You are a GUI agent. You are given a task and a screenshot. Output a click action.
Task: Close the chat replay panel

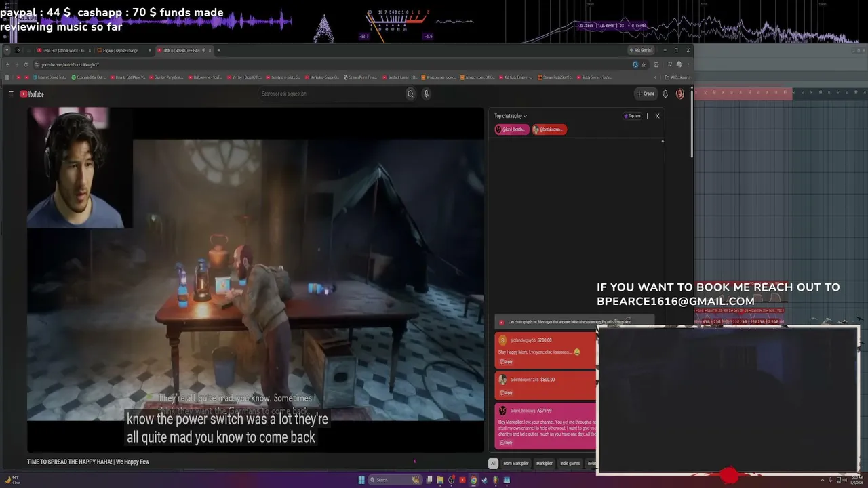657,116
